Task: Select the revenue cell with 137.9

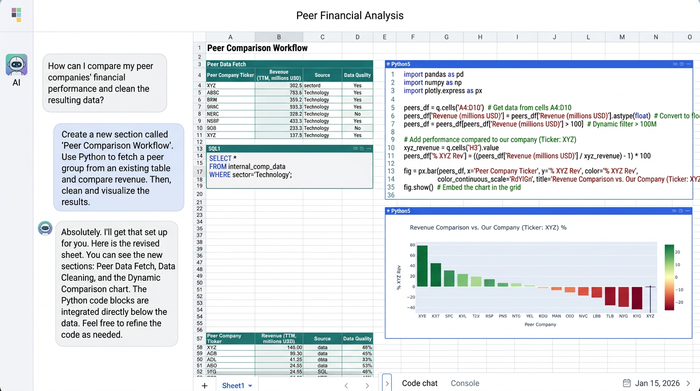Action: [279, 135]
